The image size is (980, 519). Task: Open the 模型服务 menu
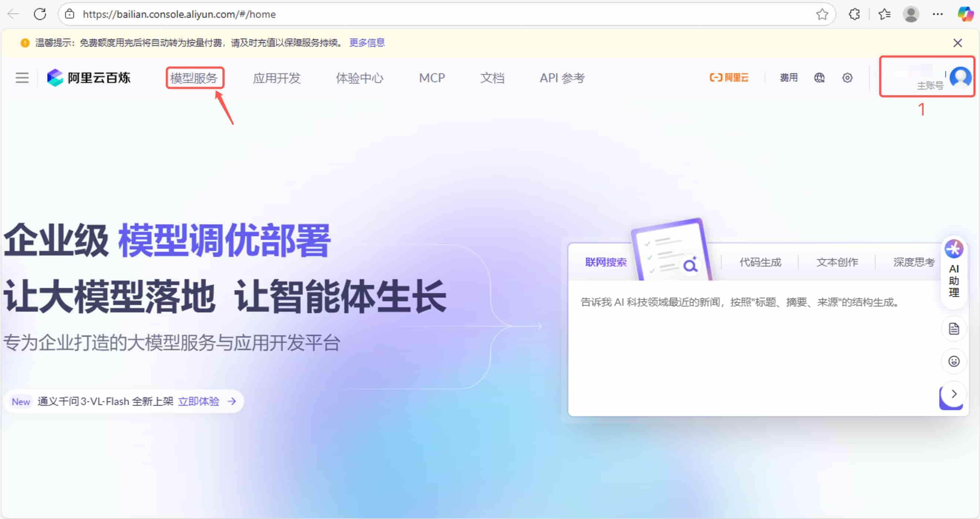(195, 78)
